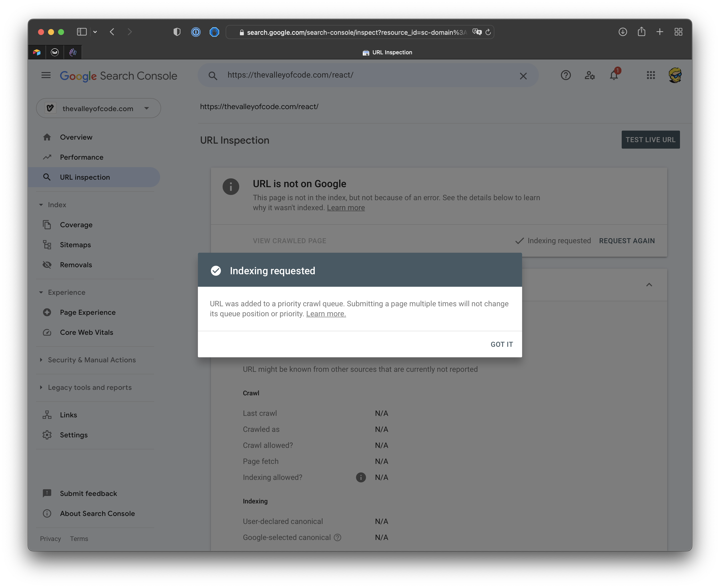Click the Google apps grid icon
Viewport: 720px width, 588px height.
[650, 75]
